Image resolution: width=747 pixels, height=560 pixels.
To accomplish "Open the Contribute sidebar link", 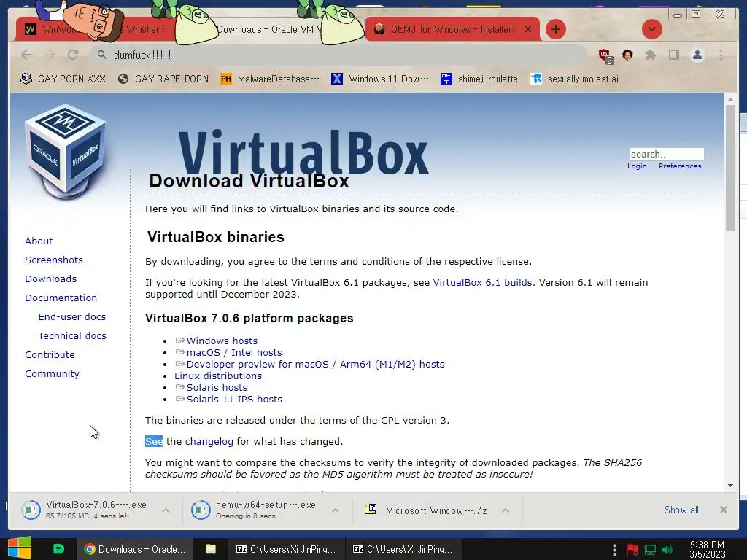I will [x=50, y=355].
